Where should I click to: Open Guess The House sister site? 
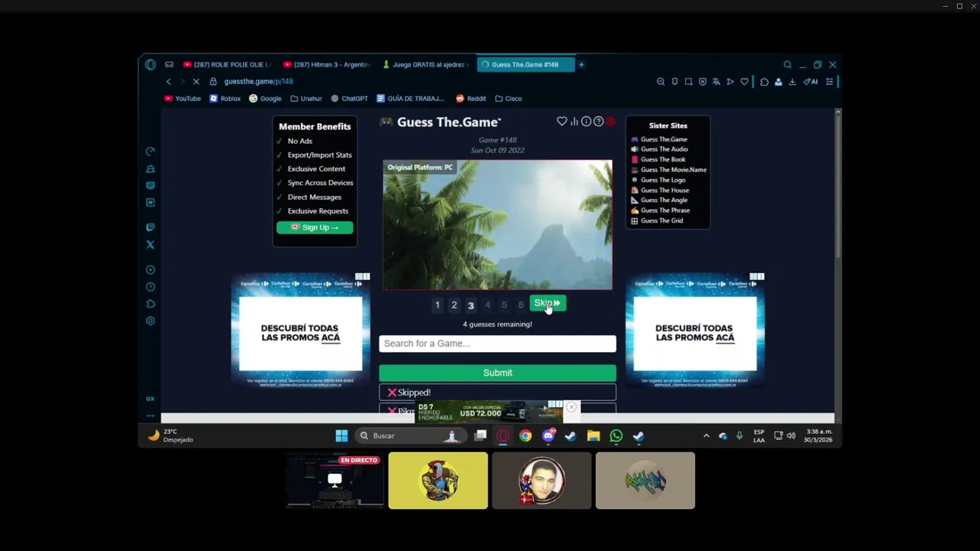coord(659,190)
